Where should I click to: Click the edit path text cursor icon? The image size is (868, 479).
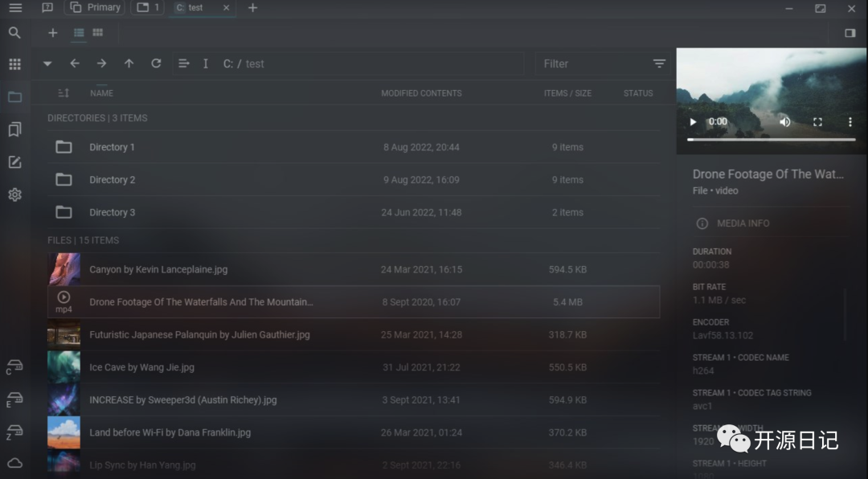point(206,63)
